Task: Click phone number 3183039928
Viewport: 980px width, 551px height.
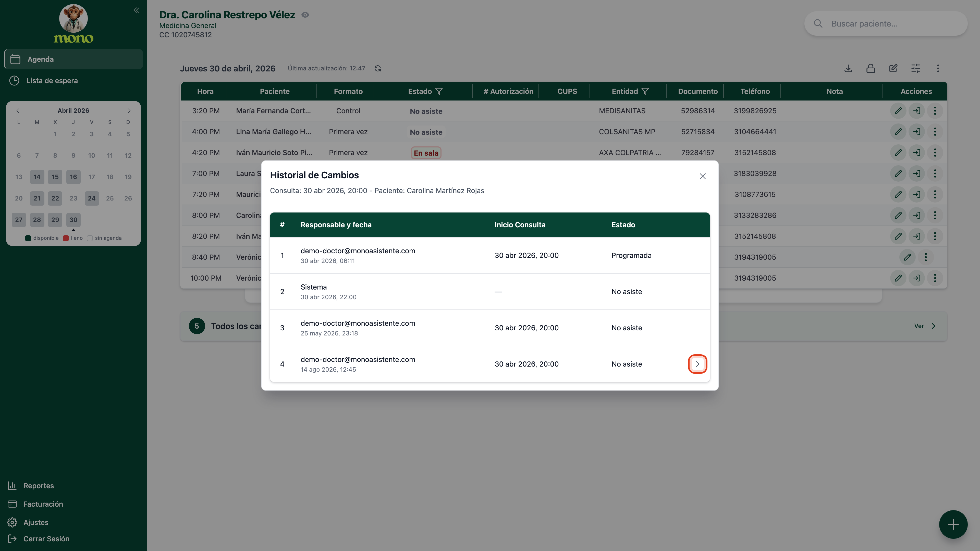Action: click(x=755, y=174)
